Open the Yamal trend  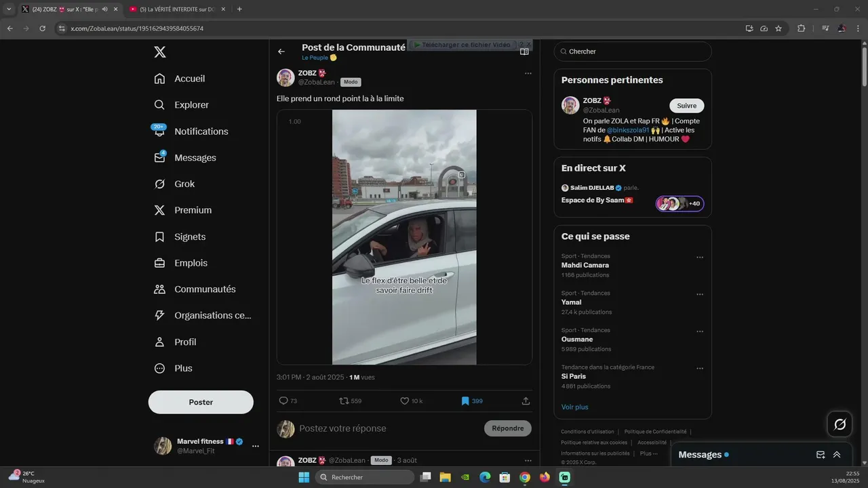pos(572,302)
